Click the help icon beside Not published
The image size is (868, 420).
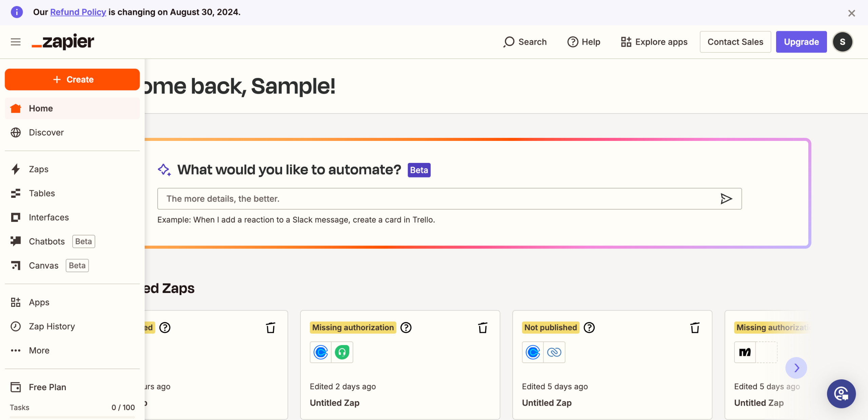point(589,328)
